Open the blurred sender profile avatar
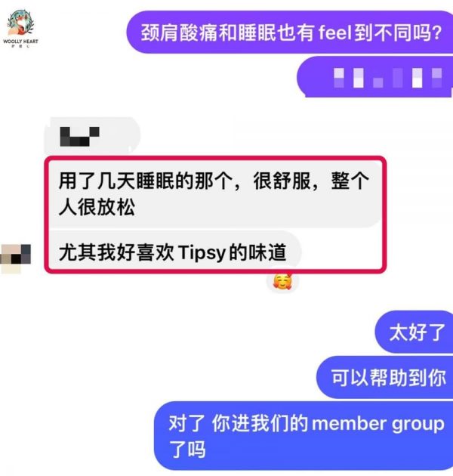Image resolution: width=453 pixels, height=476 pixels. 15,258
